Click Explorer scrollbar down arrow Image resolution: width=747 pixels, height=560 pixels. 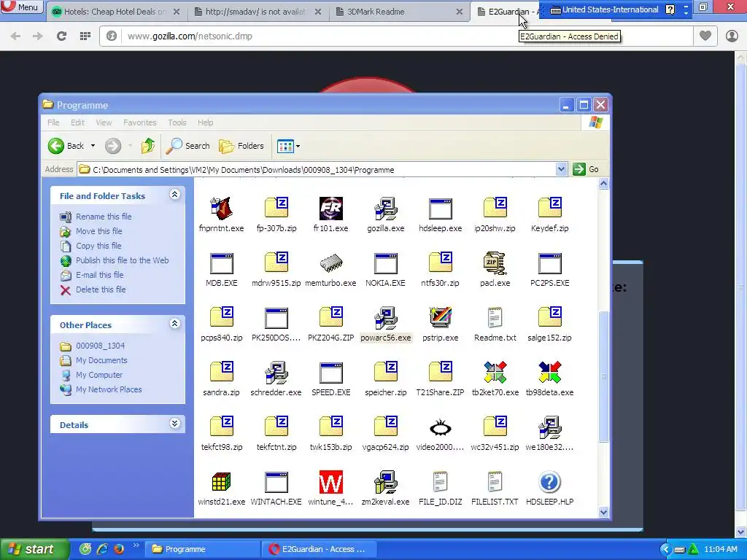(x=603, y=513)
